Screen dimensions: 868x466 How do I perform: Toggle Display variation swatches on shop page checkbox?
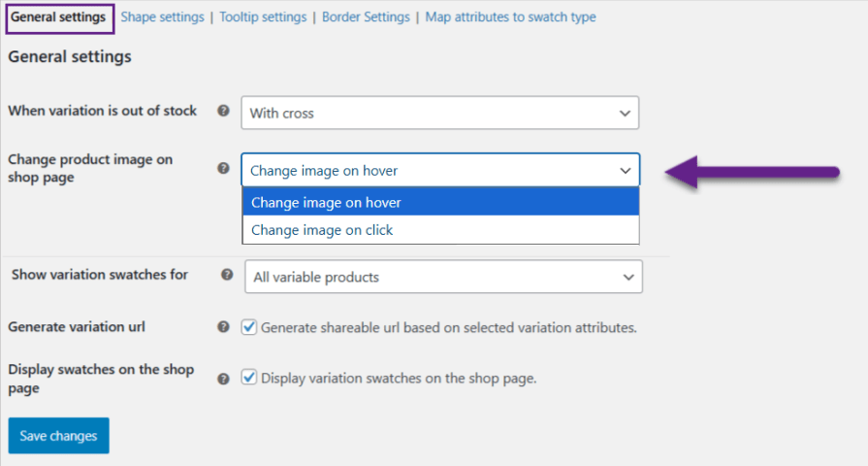coord(249,378)
